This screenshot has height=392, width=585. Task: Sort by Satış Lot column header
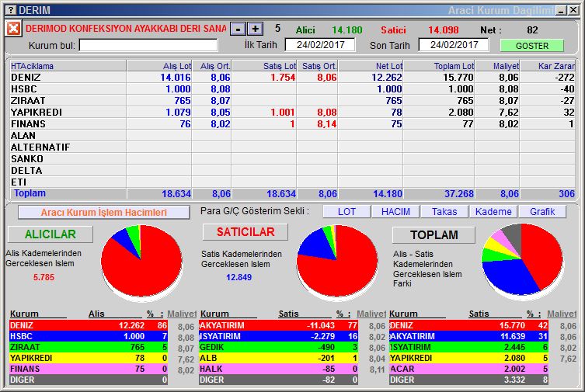[264, 66]
